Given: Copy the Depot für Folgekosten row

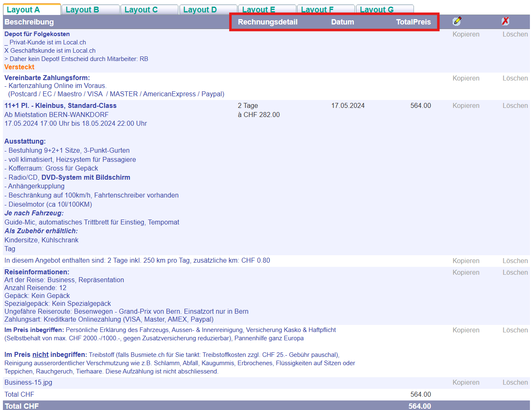Looking at the screenshot, I should coord(466,34).
